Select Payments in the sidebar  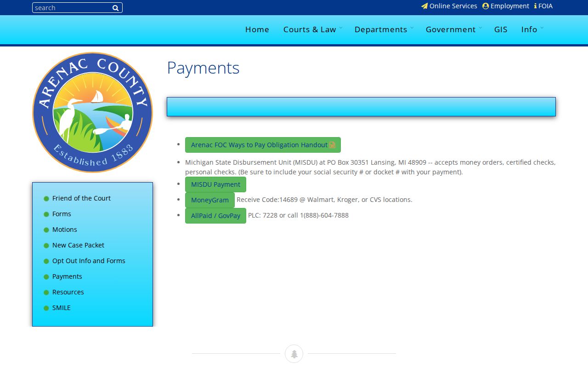click(x=67, y=276)
